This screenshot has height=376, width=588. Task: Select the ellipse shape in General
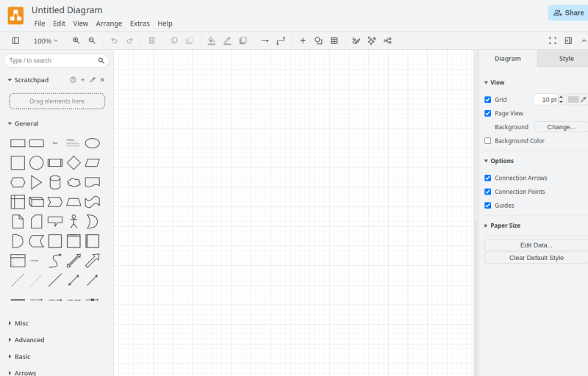[x=93, y=143]
